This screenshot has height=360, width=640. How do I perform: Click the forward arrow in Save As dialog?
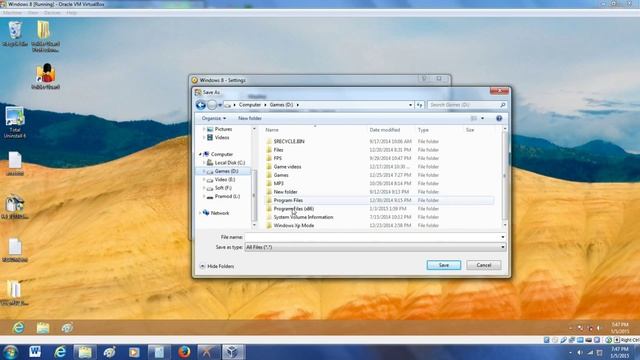[x=211, y=105]
